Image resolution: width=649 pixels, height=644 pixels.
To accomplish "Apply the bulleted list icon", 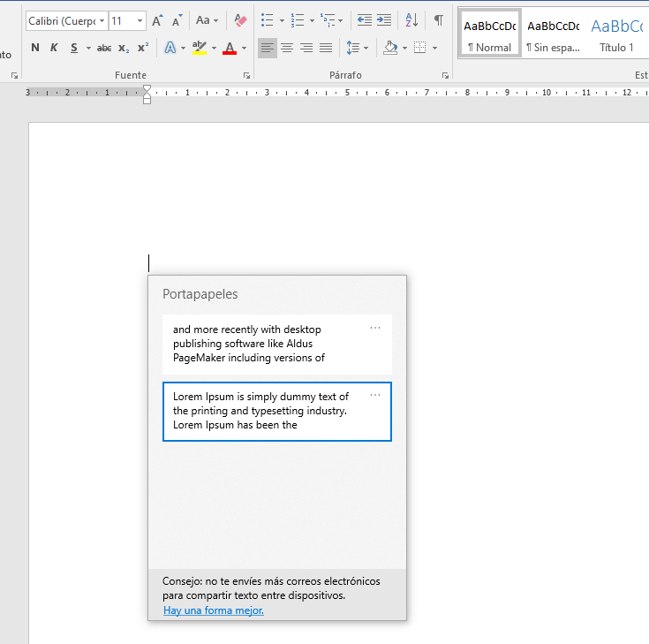I will [x=268, y=20].
